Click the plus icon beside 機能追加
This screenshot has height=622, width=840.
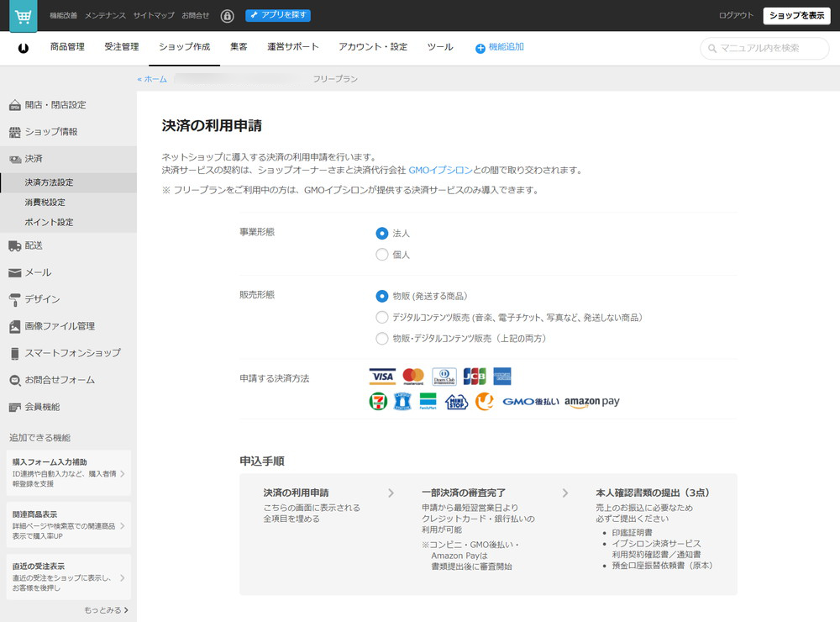(480, 48)
